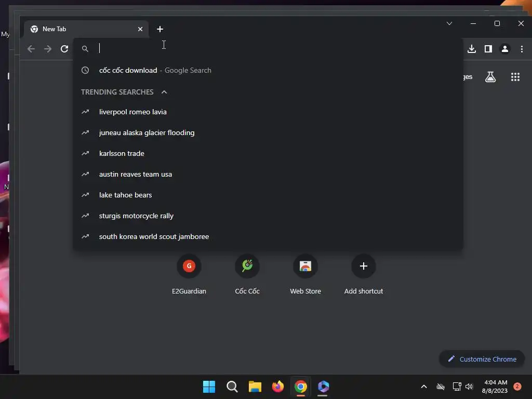Reload the page with the refresh icon
Image resolution: width=532 pixels, height=399 pixels.
click(x=64, y=49)
